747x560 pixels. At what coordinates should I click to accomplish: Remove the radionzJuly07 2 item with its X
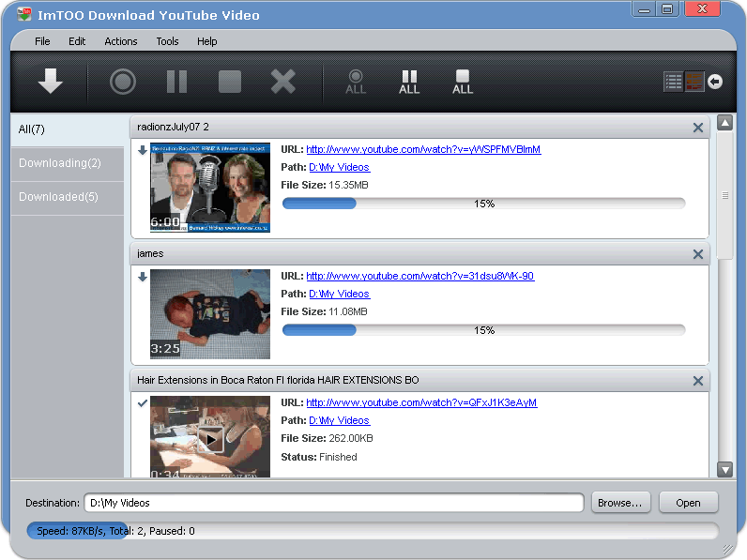[x=698, y=128]
